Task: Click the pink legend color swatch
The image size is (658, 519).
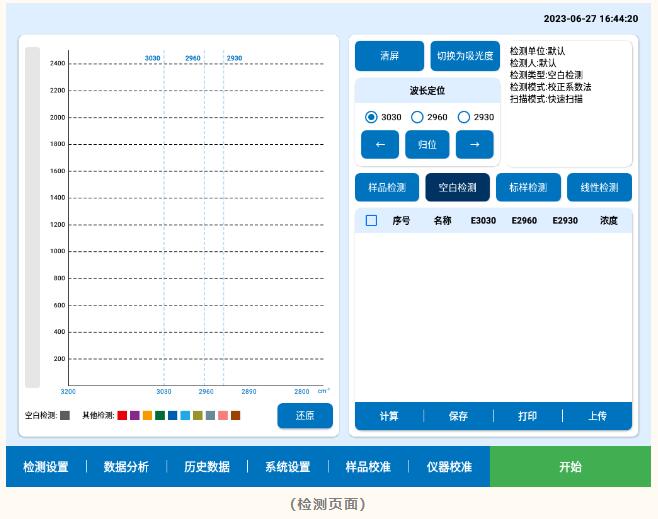Action: [223, 415]
